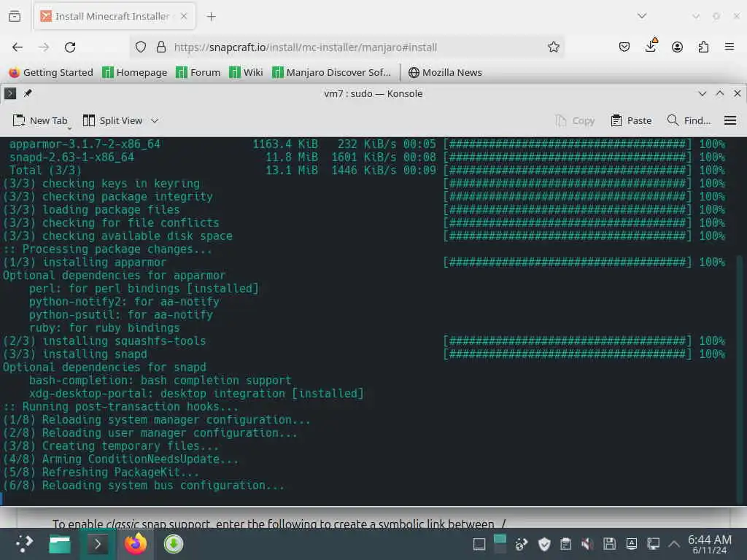Open the muted audio volume tray icon

(x=587, y=544)
